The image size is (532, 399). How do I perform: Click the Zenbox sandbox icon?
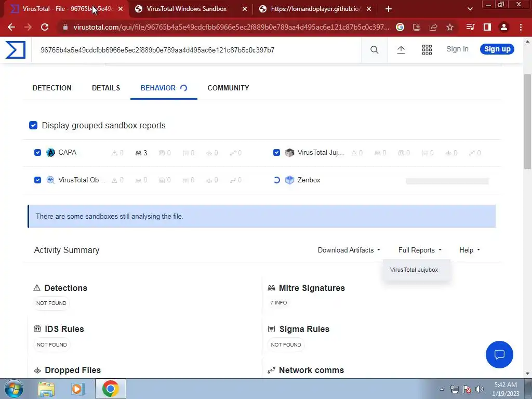[x=289, y=180]
